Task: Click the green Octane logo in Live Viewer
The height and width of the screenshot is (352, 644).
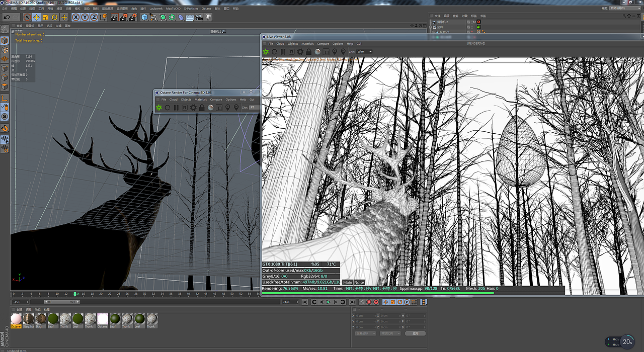Action: pos(265,52)
